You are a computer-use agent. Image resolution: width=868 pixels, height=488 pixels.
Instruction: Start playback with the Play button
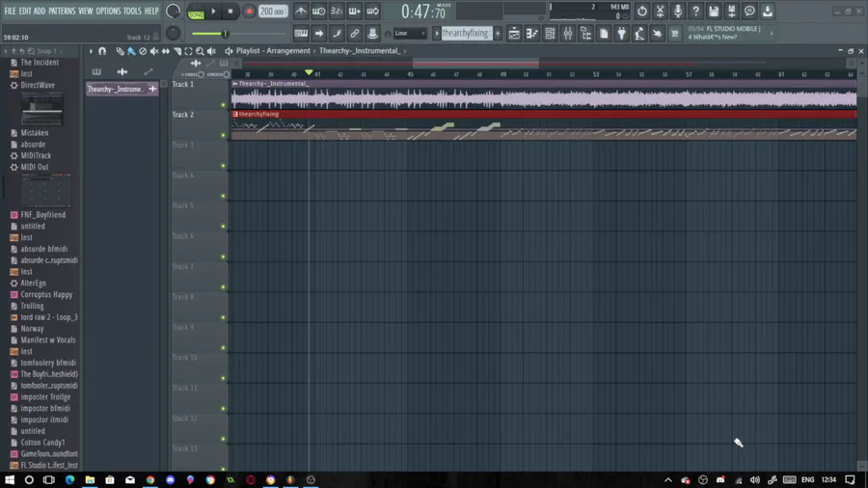(x=213, y=11)
